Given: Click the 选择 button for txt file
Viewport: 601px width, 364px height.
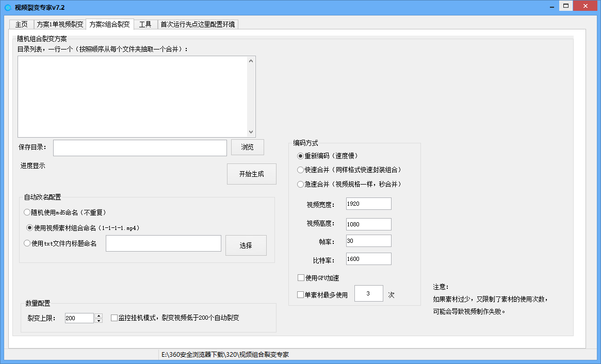Looking at the screenshot, I should pos(246,245).
